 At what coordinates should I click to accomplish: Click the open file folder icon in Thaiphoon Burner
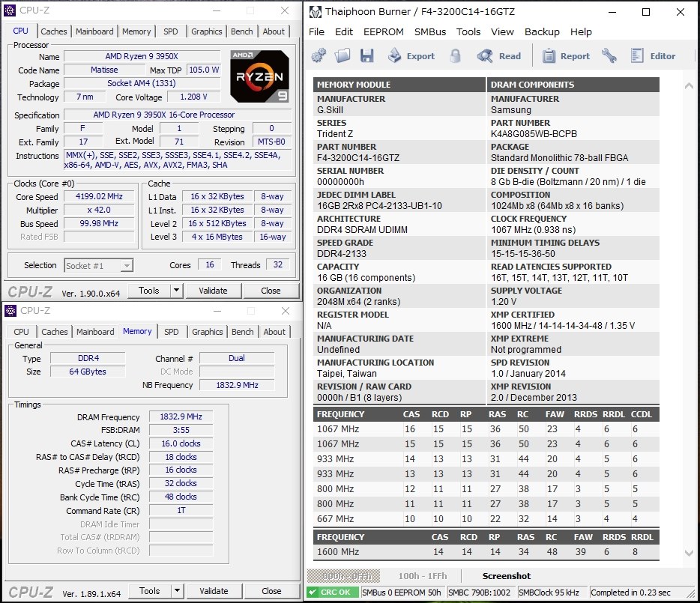343,55
